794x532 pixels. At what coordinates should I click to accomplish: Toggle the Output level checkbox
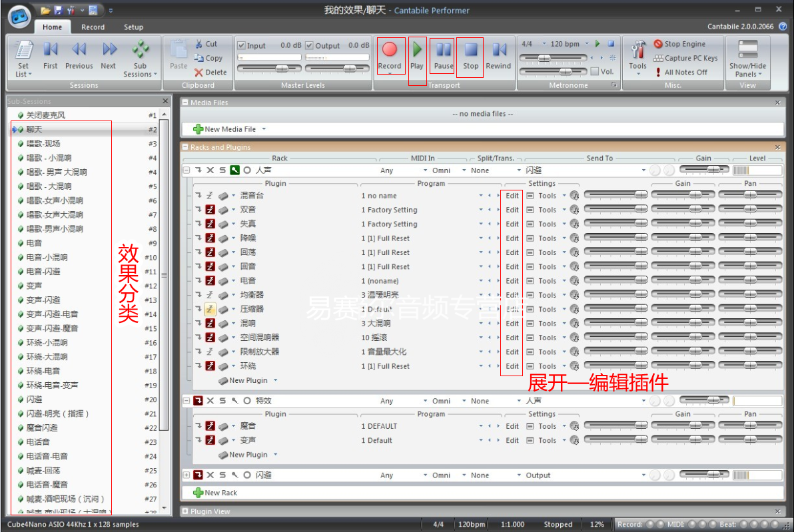coord(309,45)
